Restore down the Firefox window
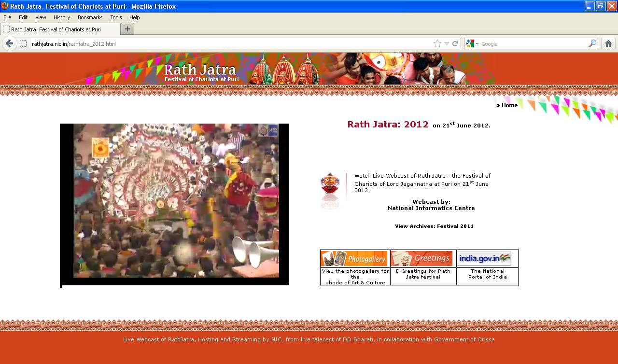The height and width of the screenshot is (364, 618). click(x=601, y=6)
